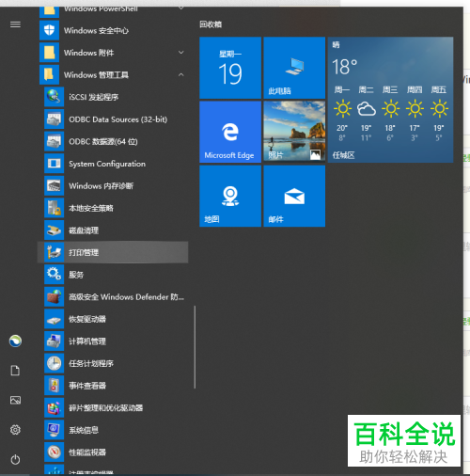
Task: Select the 计算机管理 label
Action: [x=87, y=341]
